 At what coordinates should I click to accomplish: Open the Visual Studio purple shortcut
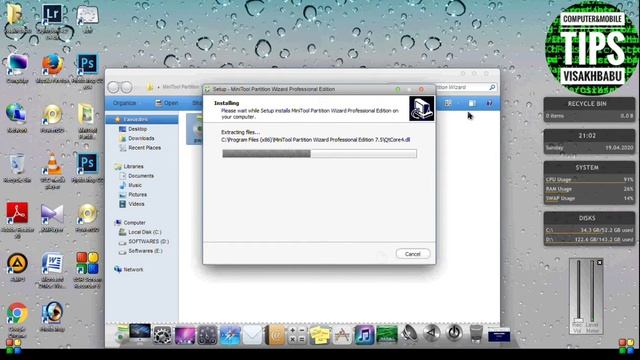click(x=52, y=214)
